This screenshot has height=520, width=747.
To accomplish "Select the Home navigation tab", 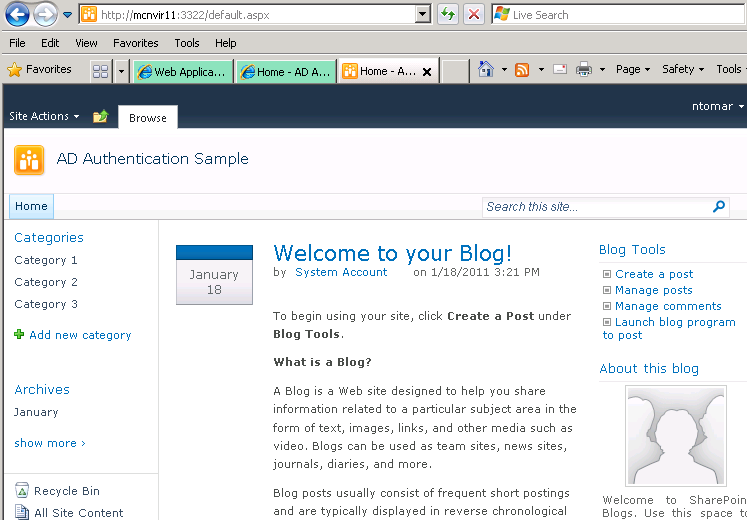I will 31,206.
